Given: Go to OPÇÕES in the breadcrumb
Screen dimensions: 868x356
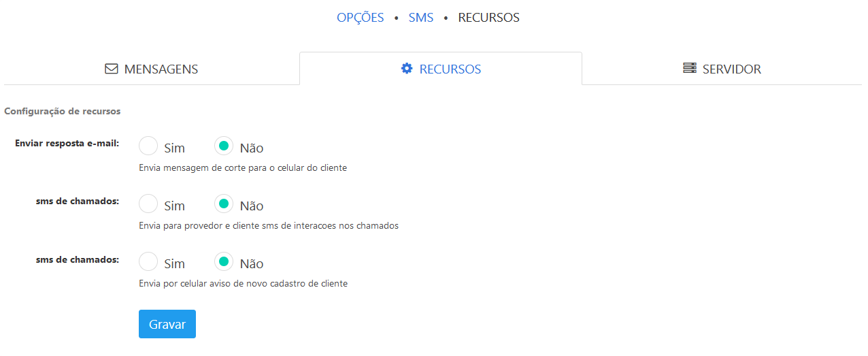Looking at the screenshot, I should (360, 18).
